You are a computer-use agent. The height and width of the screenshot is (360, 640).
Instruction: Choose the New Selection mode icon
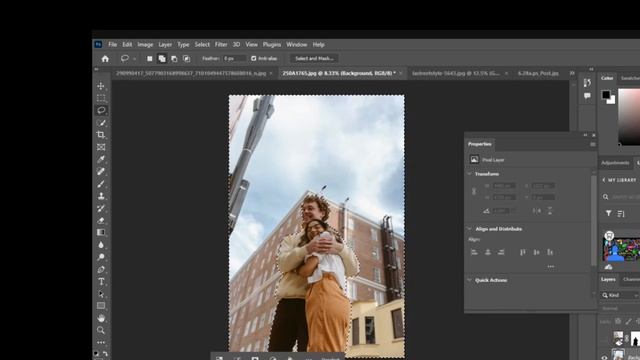(149, 59)
